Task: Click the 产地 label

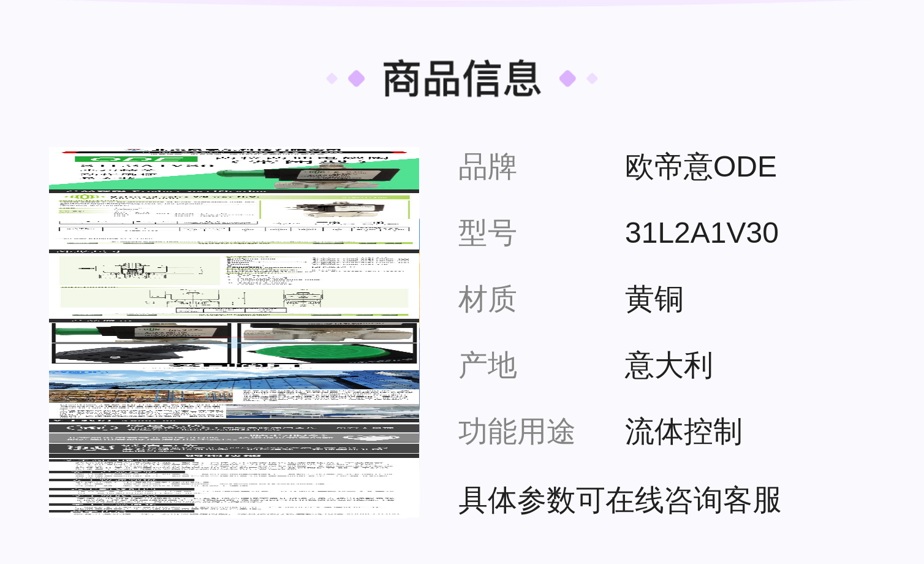Action: (488, 365)
